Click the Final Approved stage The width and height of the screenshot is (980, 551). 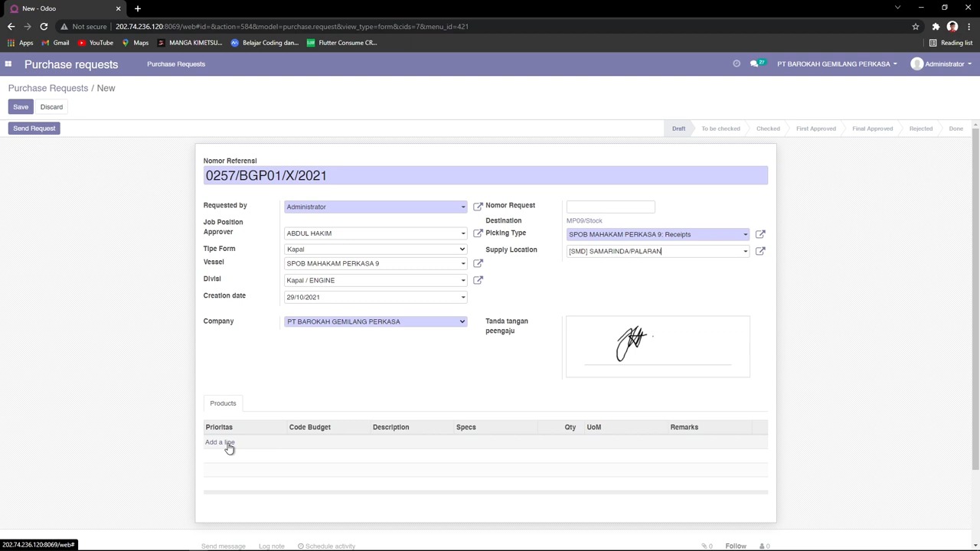click(x=872, y=129)
